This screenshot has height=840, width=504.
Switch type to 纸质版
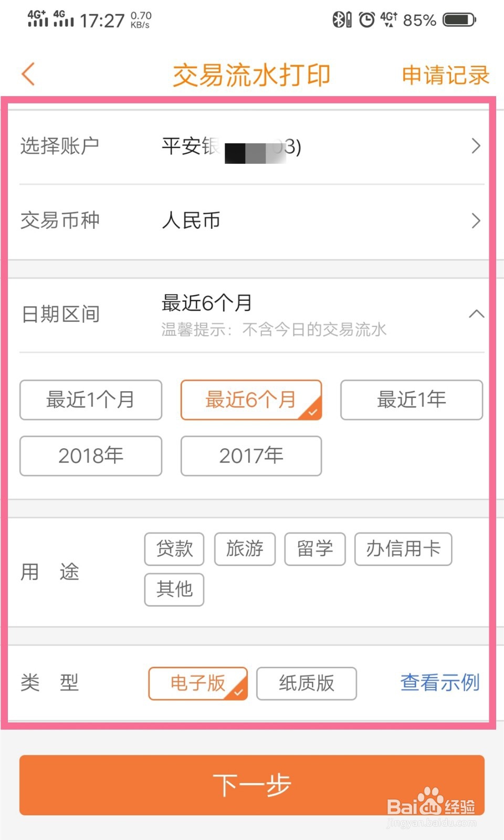307,684
